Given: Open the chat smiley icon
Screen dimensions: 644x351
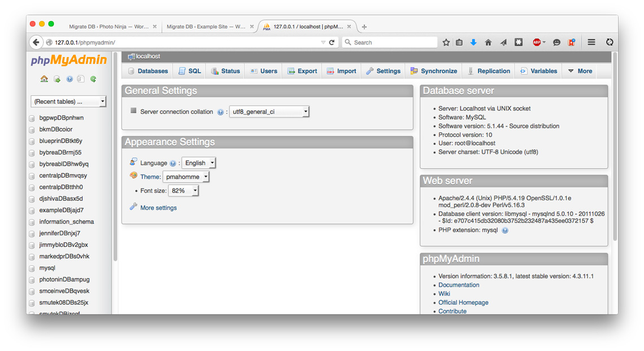Looking at the screenshot, I should 556,42.
